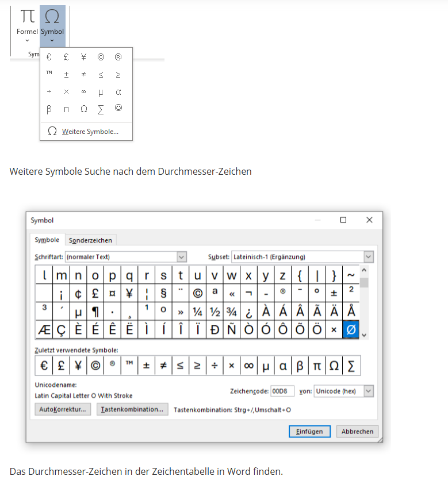Select the ¶ paragraph character in the grid

[95, 312]
